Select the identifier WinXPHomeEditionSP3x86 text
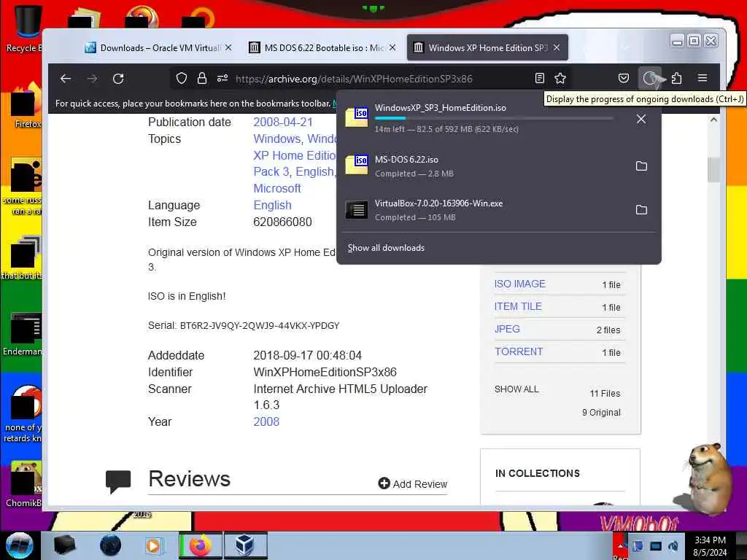 pos(325,373)
